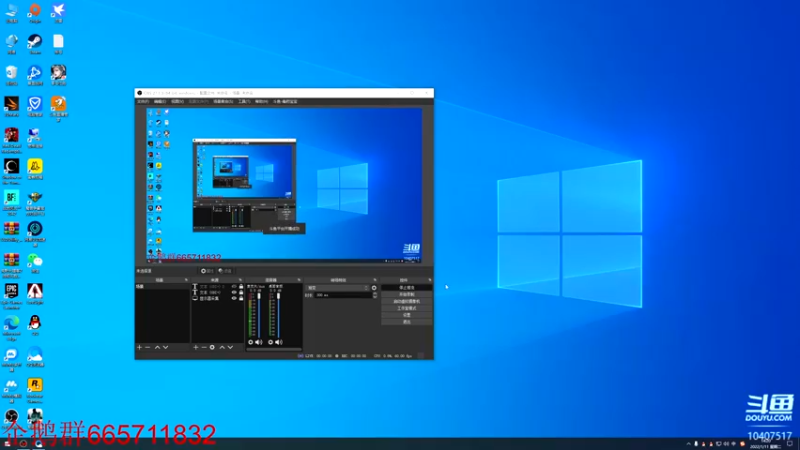Toggle the lock on the first text source

pos(241,287)
